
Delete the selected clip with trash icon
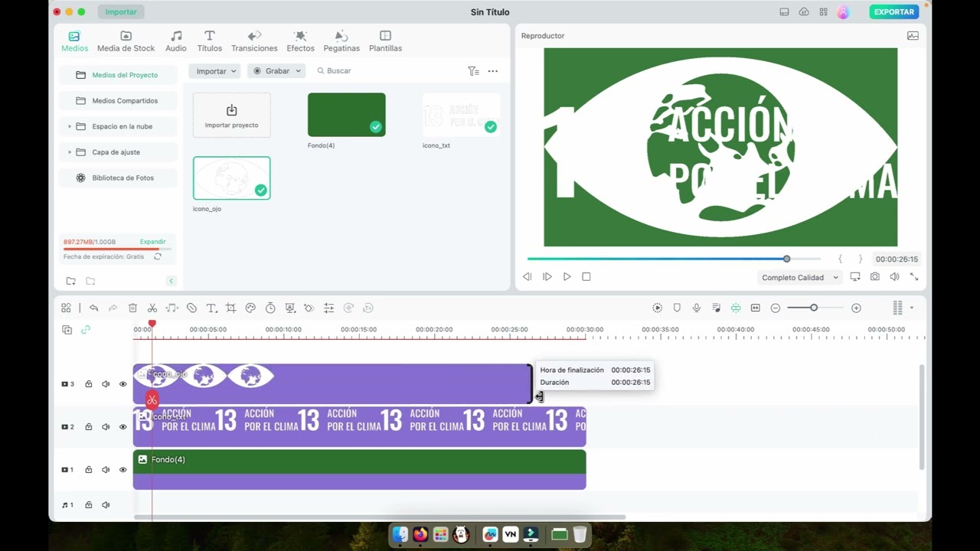point(132,308)
